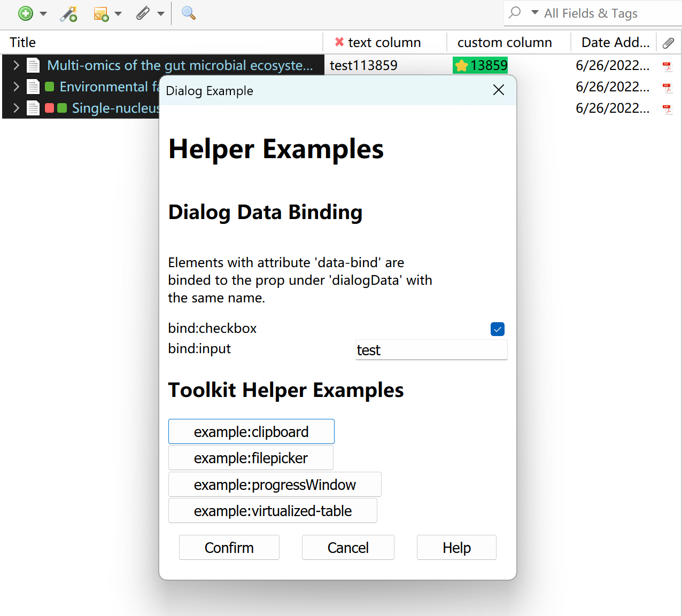The image size is (682, 616).
Task: Click the PDF icon in the third row
Action: (x=667, y=109)
